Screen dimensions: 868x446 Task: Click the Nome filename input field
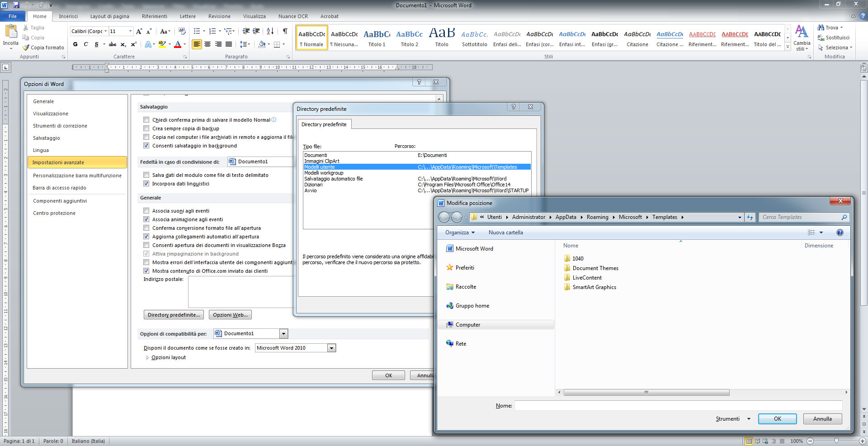pos(678,406)
